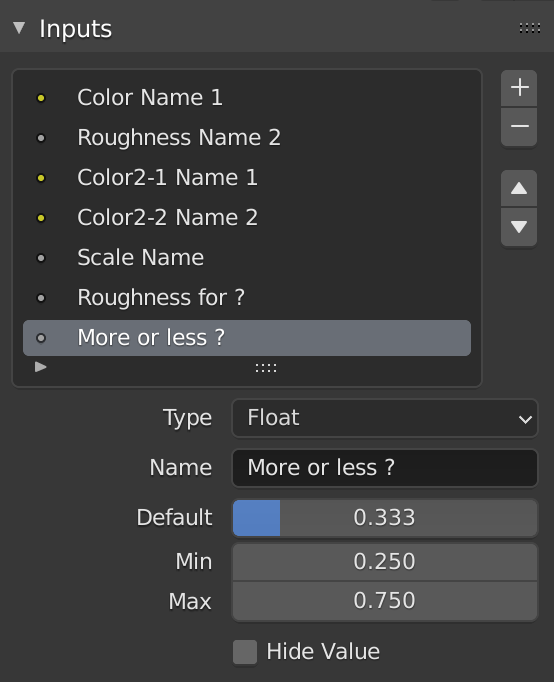Image resolution: width=554 pixels, height=682 pixels.
Task: Click the Max value field 0.750
Action: 385,601
